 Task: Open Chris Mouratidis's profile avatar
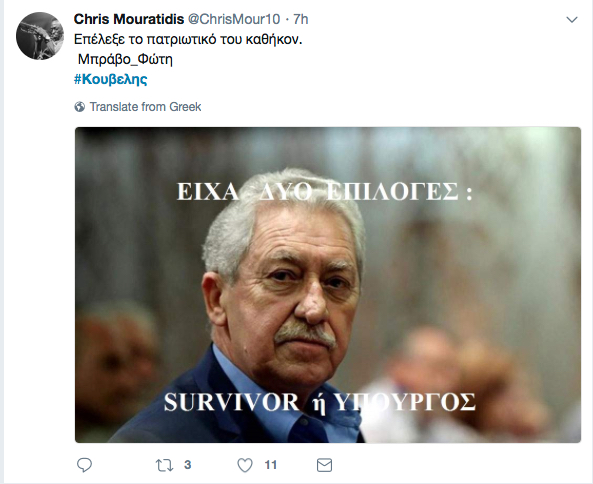tap(40, 36)
